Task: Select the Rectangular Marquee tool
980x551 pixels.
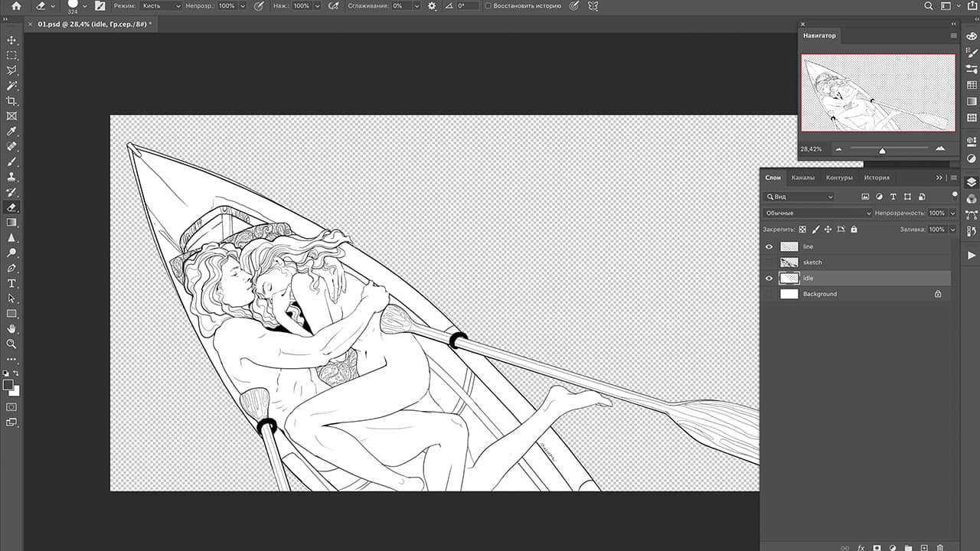Action: (x=11, y=56)
